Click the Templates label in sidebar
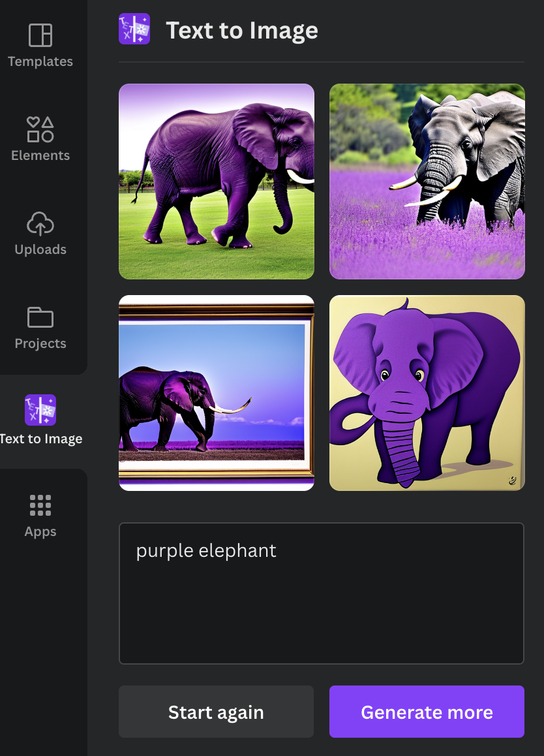 (40, 61)
